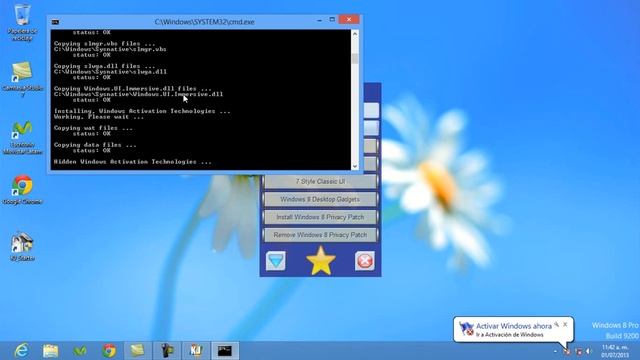Open File Explorer from the taskbar
Screen dimensions: 640x360
click(51, 351)
